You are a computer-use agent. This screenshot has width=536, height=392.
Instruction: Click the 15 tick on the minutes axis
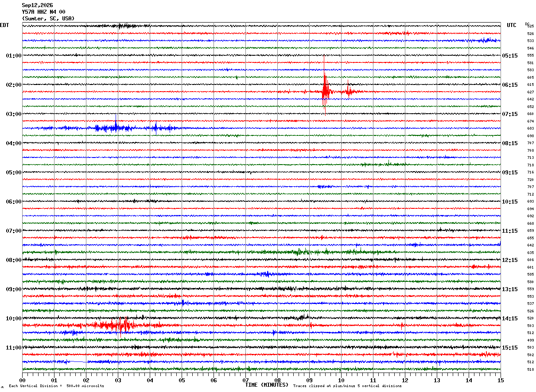[x=501, y=380]
